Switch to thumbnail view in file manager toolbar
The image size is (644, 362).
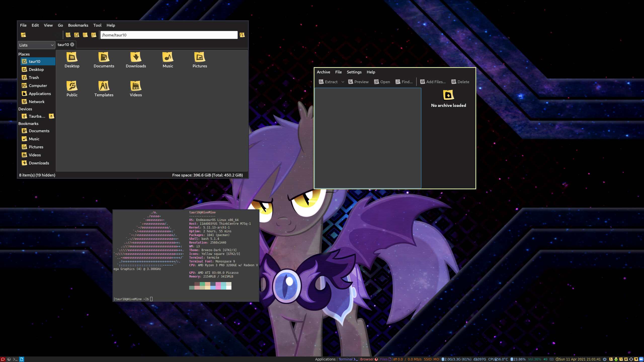[76, 35]
